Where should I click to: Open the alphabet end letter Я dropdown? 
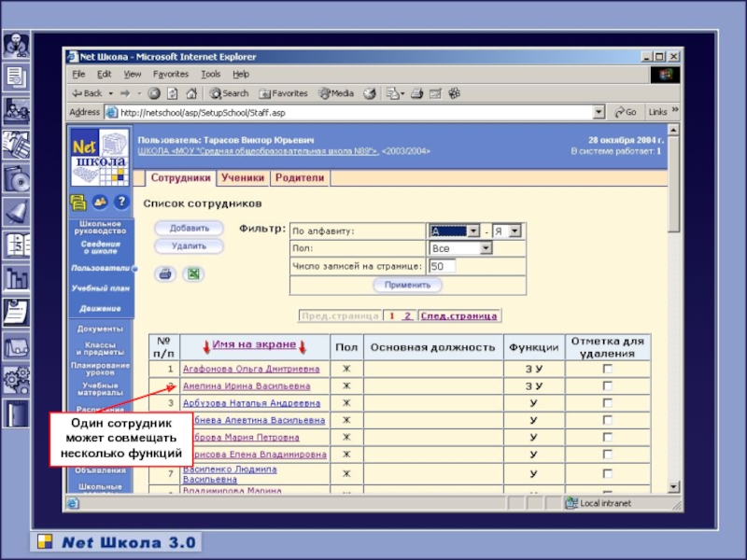515,231
